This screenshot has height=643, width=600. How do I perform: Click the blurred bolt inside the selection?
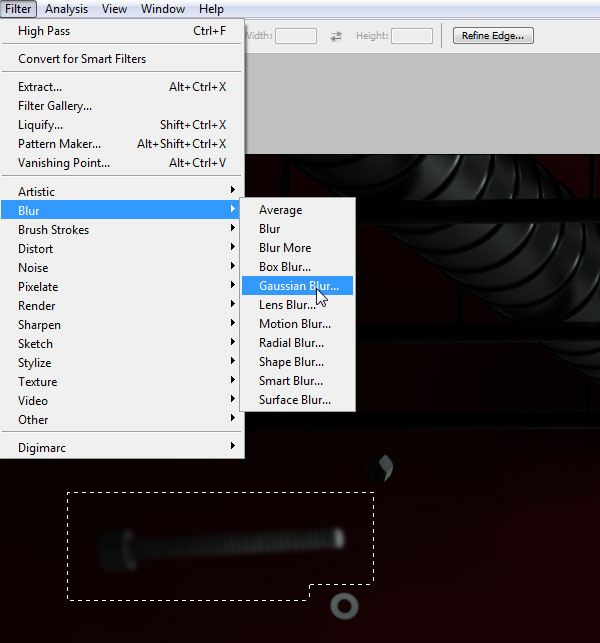[222, 549]
